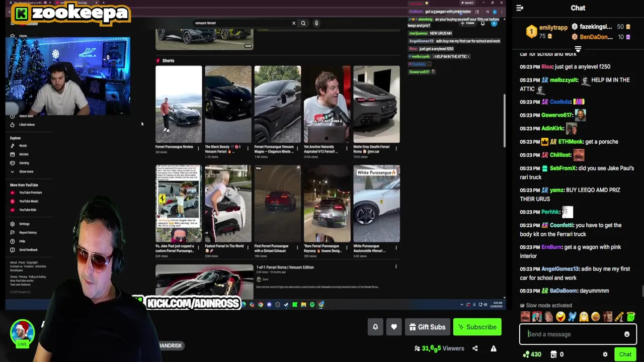Click username Coonfetti in chat
The image size is (644, 362).
pyautogui.click(x=560, y=225)
